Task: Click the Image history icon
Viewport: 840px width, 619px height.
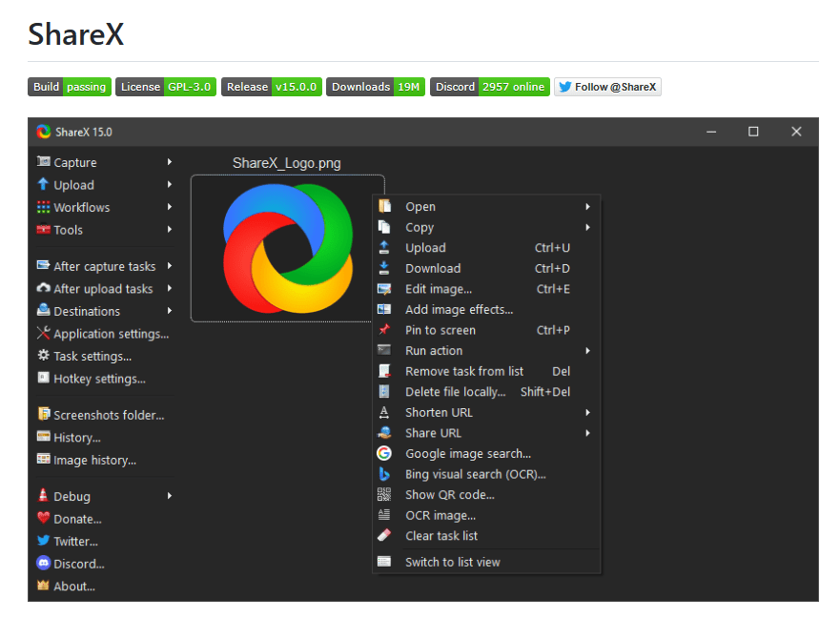Action: [x=44, y=459]
